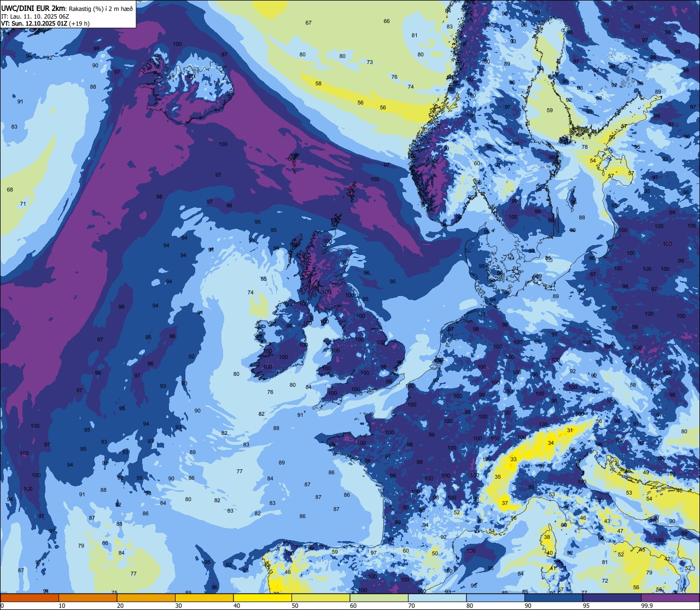Click the humidity value 67 on the map
The width and height of the screenshot is (700, 610).
click(308, 22)
